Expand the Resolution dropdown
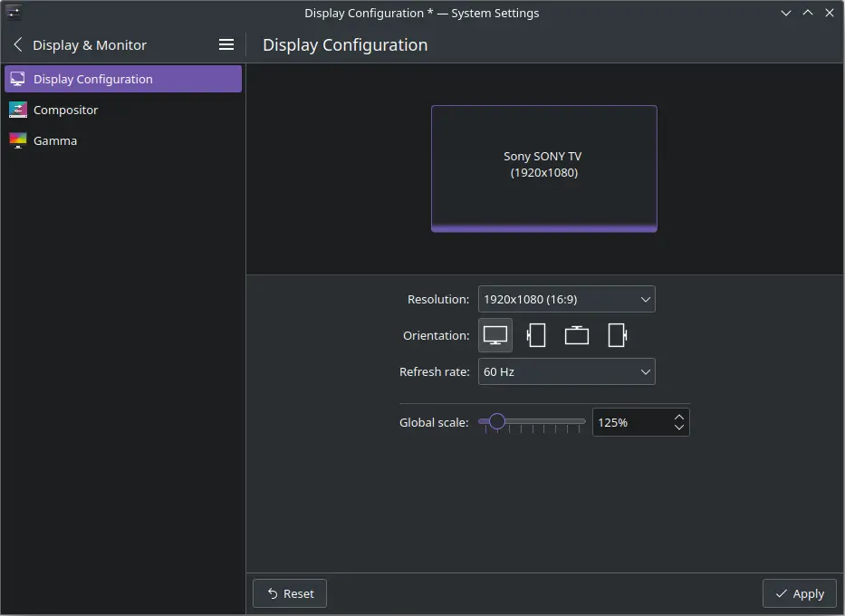 click(566, 299)
